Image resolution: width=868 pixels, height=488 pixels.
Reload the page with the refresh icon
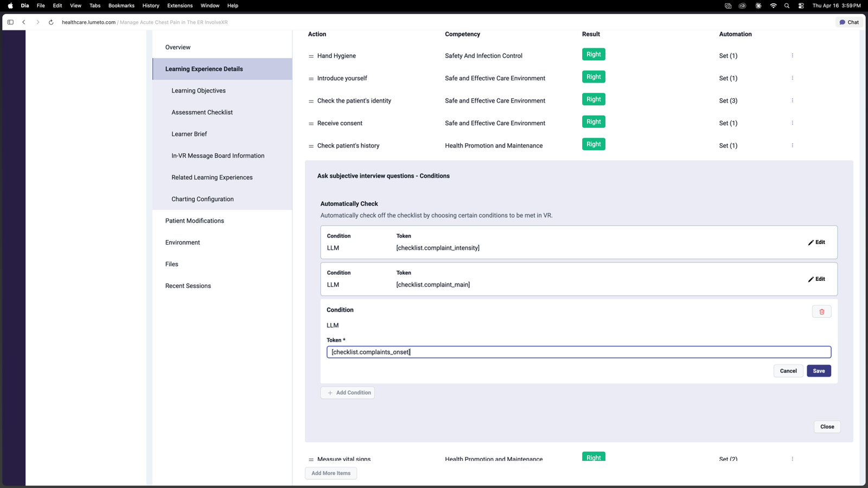point(51,22)
